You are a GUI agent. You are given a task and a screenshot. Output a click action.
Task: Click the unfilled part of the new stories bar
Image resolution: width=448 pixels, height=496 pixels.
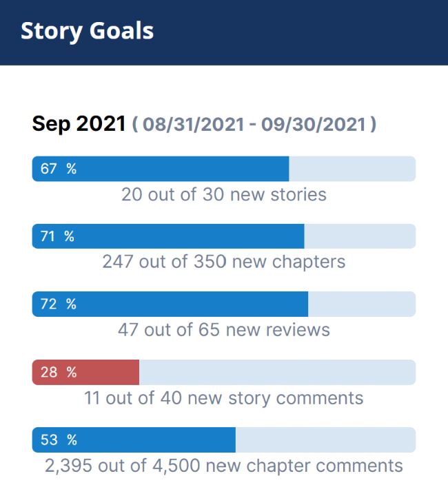click(x=352, y=169)
